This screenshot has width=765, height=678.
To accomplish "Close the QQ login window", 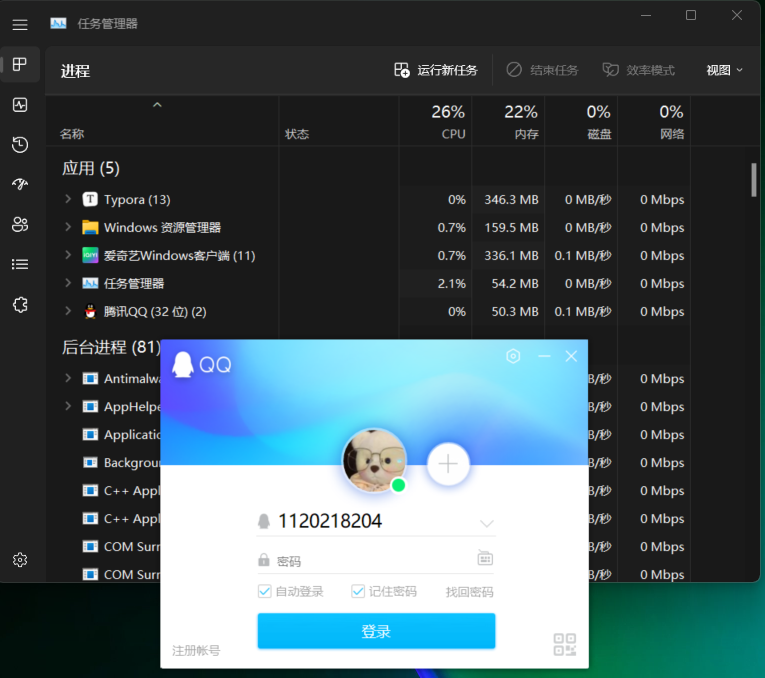I will (x=571, y=357).
